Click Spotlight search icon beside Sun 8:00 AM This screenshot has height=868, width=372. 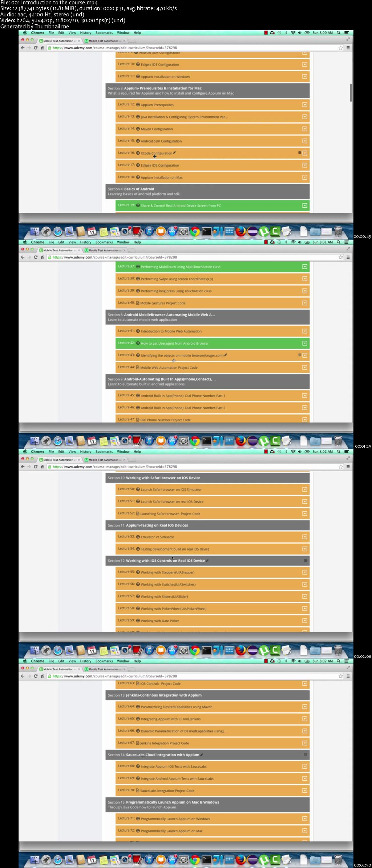(339, 33)
